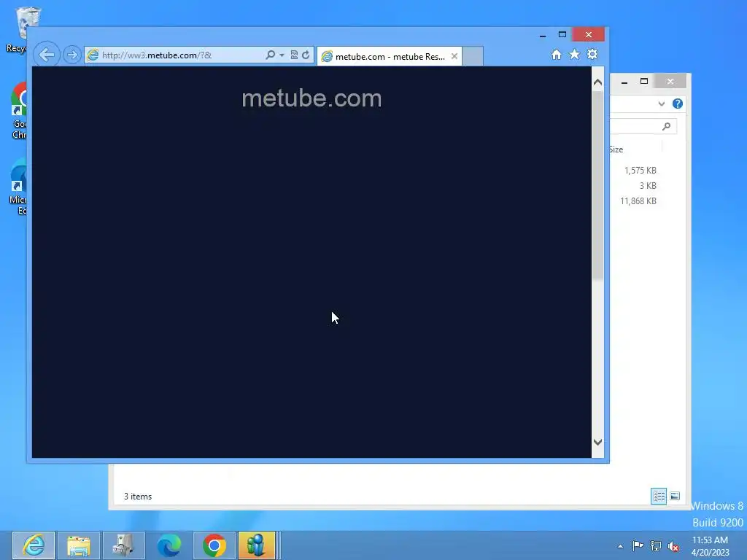
Task: Click the browser vertical scrollbar thumb
Action: pos(597,186)
